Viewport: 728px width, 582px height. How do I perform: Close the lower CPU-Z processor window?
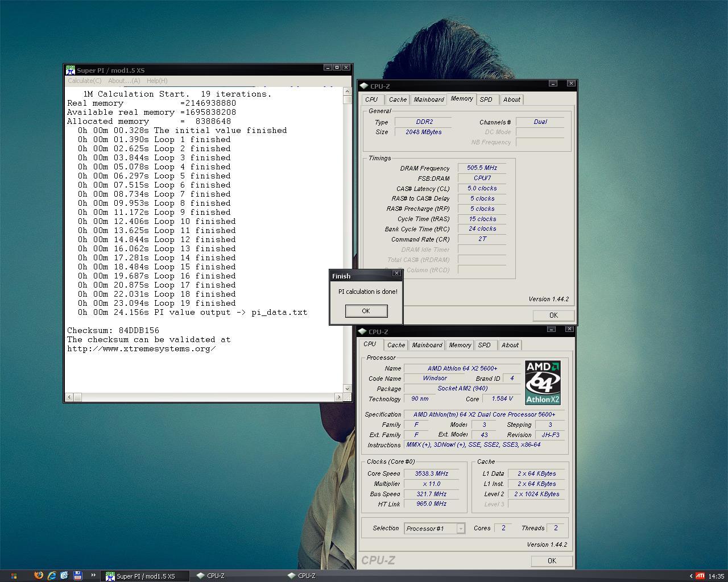tap(569, 329)
